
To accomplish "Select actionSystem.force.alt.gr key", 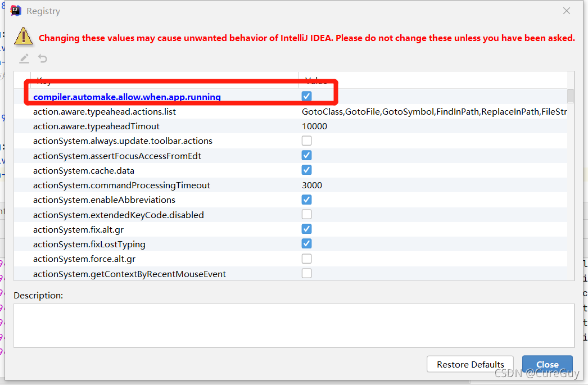I will click(84, 259).
